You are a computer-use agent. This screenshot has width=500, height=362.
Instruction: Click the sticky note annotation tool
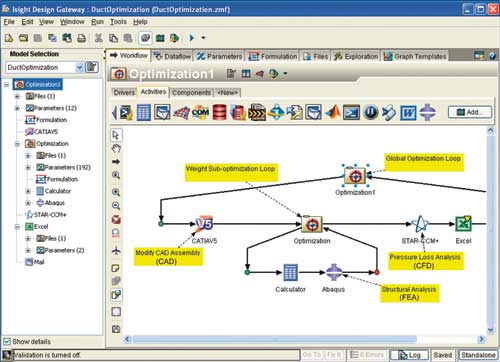tap(116, 268)
